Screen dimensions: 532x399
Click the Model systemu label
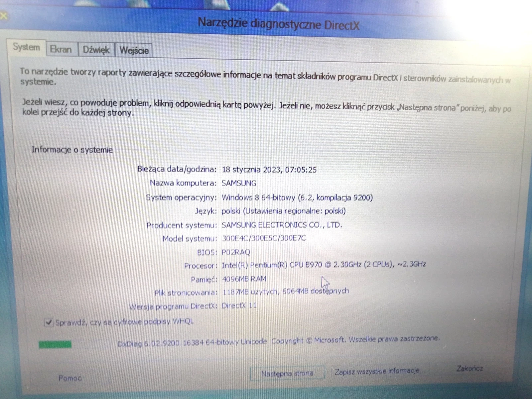[190, 239]
